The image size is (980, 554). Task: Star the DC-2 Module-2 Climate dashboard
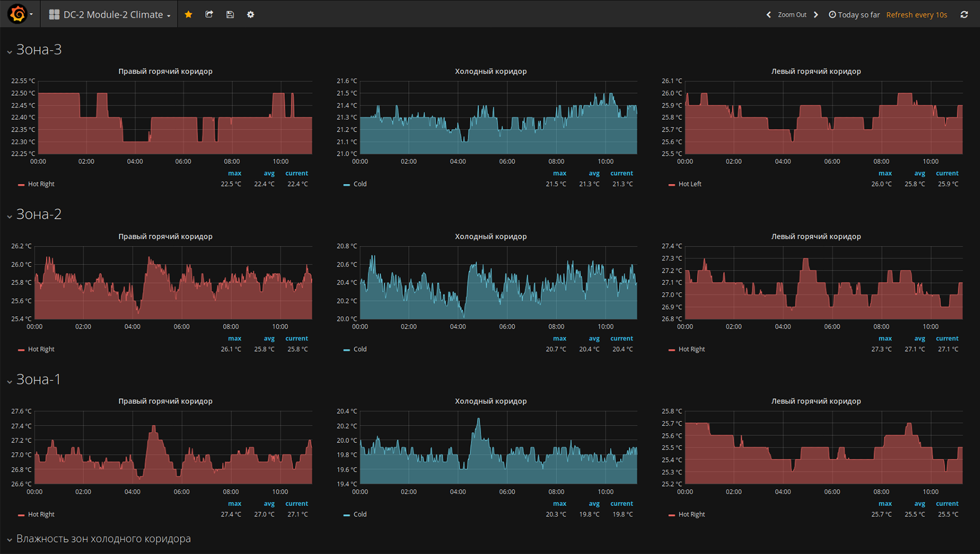point(188,15)
